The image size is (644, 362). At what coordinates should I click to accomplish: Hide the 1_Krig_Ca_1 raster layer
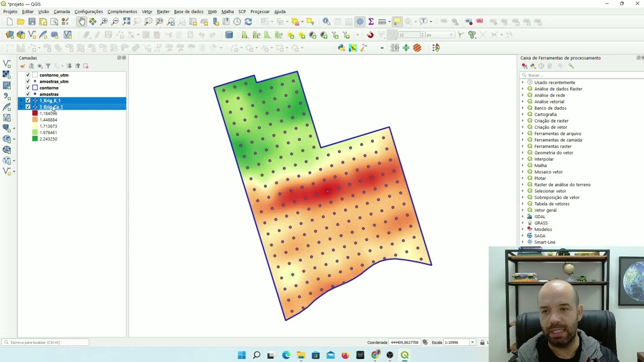[28, 107]
